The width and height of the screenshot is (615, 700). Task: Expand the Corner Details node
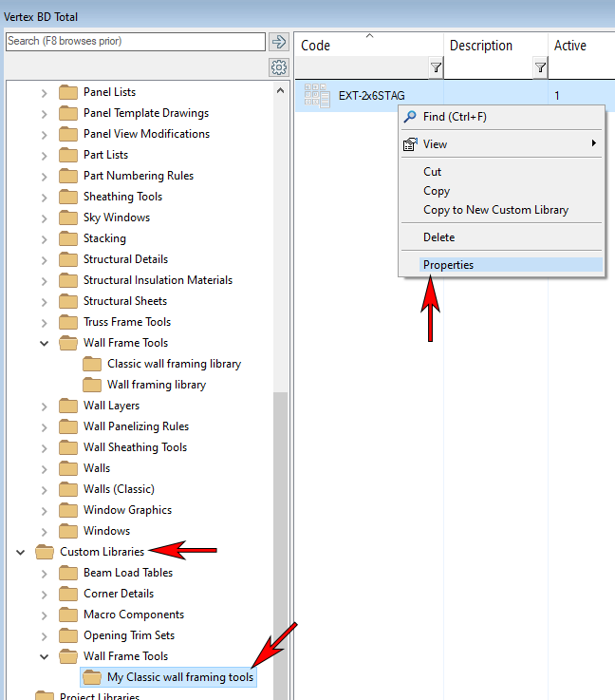[45, 595]
